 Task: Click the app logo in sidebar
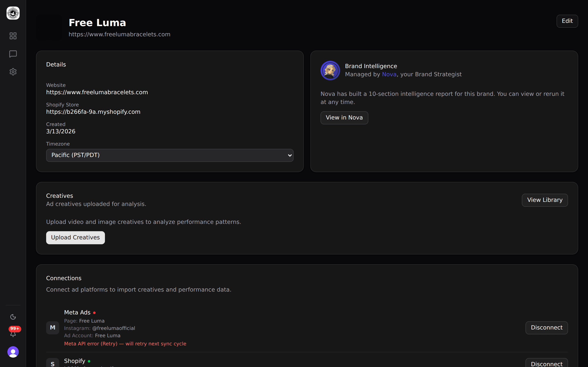pos(13,13)
